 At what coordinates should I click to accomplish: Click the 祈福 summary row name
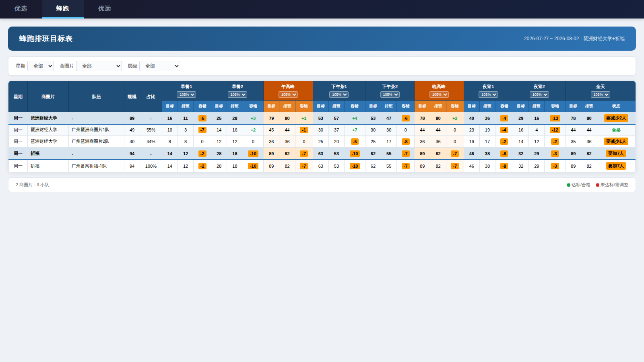click(35, 154)
